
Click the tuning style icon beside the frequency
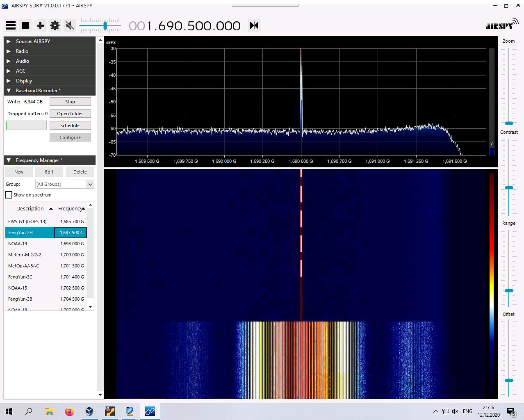pyautogui.click(x=254, y=25)
